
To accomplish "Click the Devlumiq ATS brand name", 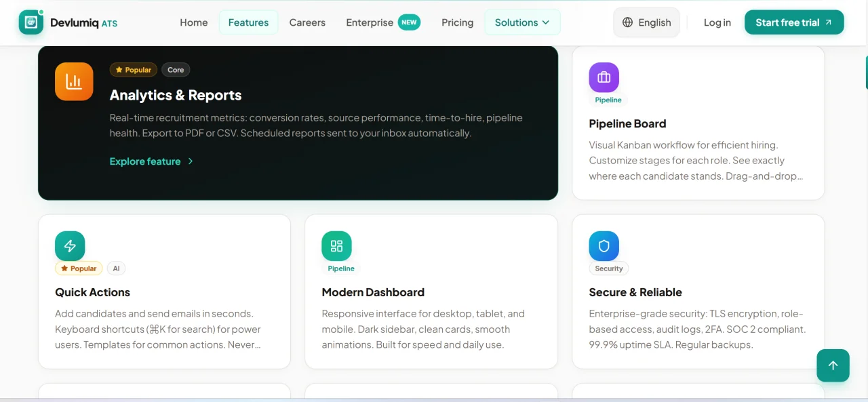I will [84, 22].
